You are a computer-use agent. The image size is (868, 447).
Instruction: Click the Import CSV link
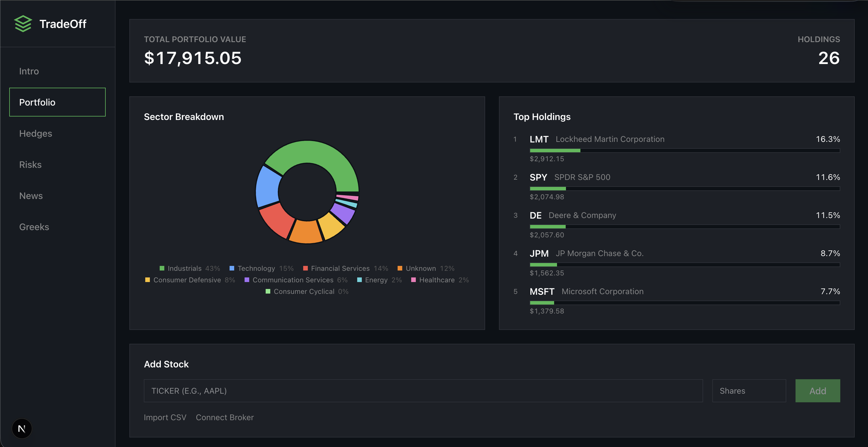coord(165,417)
